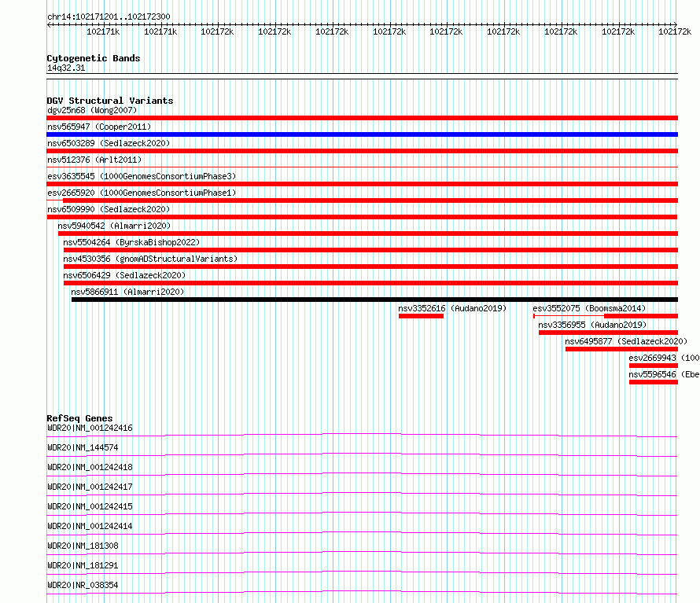Click nsv5504264 (ByrskaBishop2022) label
This screenshot has height=603, width=700.
pos(131,242)
